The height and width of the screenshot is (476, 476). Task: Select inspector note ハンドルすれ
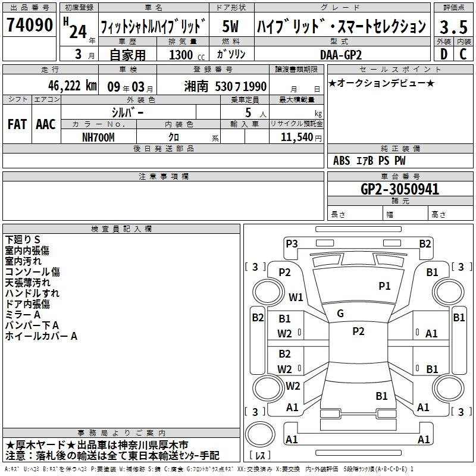click(32, 293)
